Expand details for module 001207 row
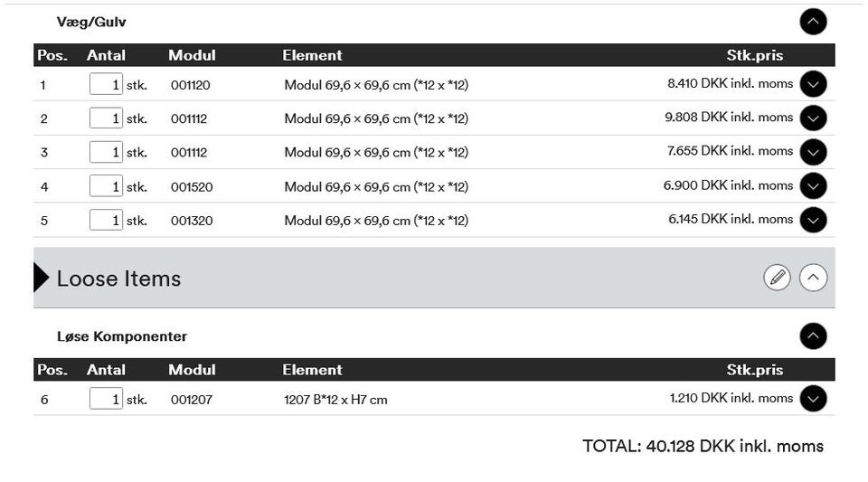Screen dimensions: 868x482 (813, 399)
